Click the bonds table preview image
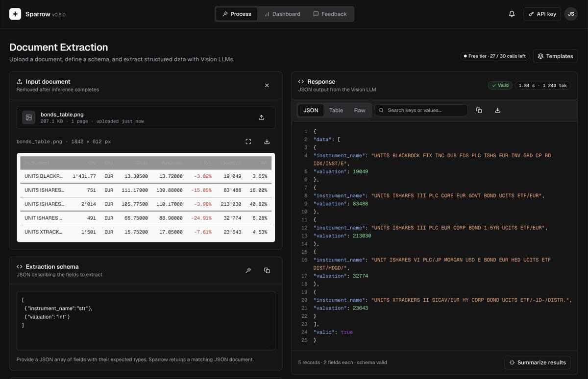Image resolution: width=588 pixels, height=379 pixels. pos(146,197)
